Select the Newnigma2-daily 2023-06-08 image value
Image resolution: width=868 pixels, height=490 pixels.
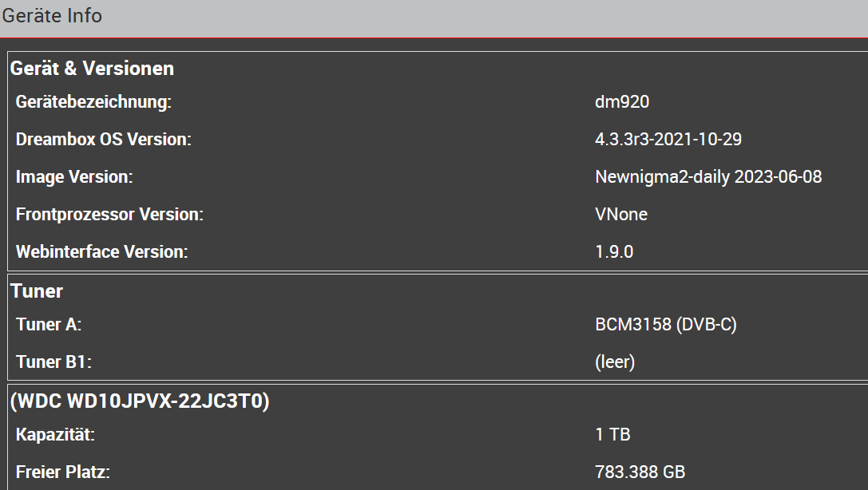pyautogui.click(x=708, y=177)
